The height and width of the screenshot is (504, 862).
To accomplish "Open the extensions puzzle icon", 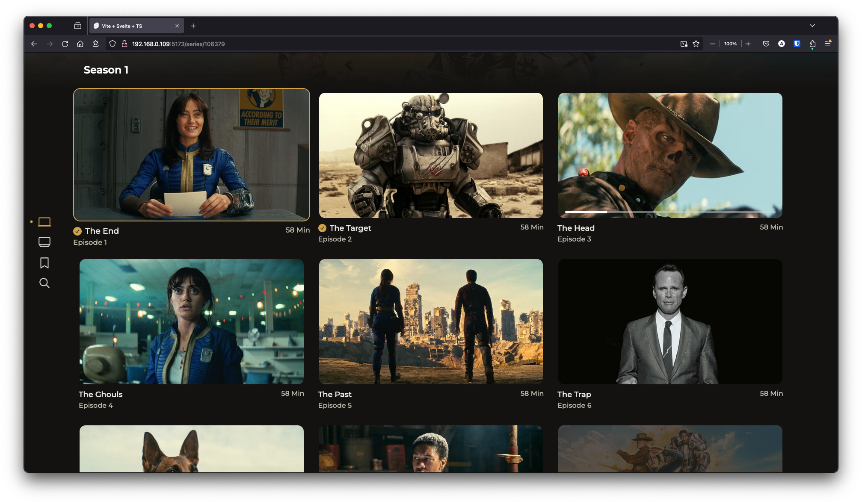I will tap(812, 44).
